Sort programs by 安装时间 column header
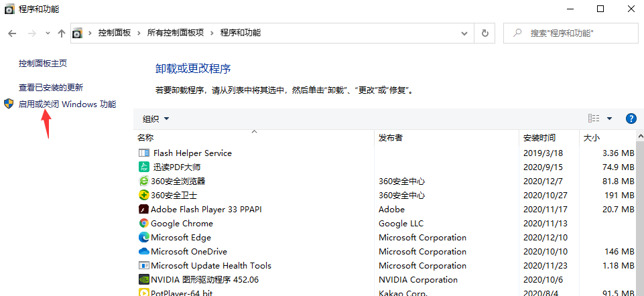Screen dimensions: 644x296 pyautogui.click(x=539, y=138)
